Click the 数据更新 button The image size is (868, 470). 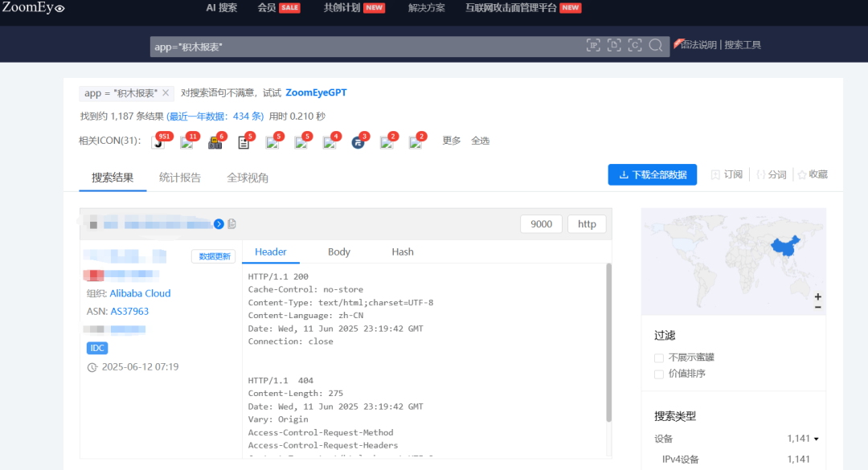(214, 256)
